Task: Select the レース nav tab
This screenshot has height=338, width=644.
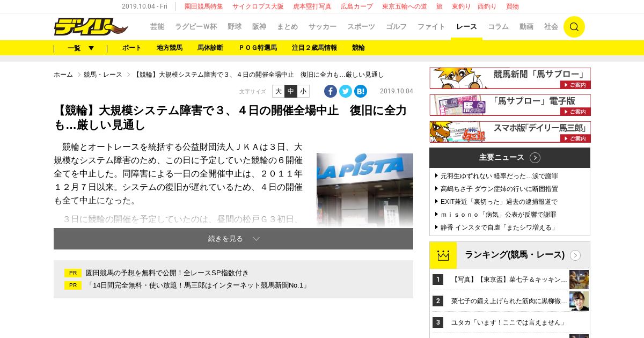Action: coord(466,27)
